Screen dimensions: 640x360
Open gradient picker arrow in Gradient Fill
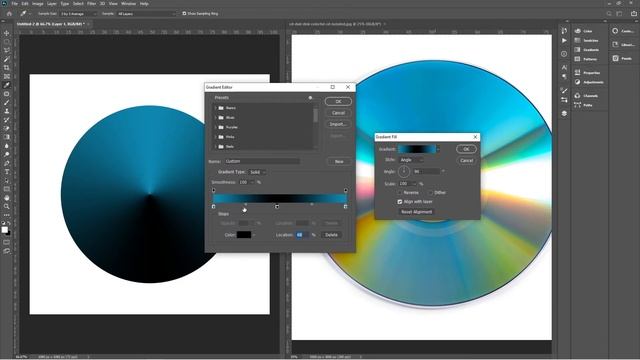tap(438, 149)
